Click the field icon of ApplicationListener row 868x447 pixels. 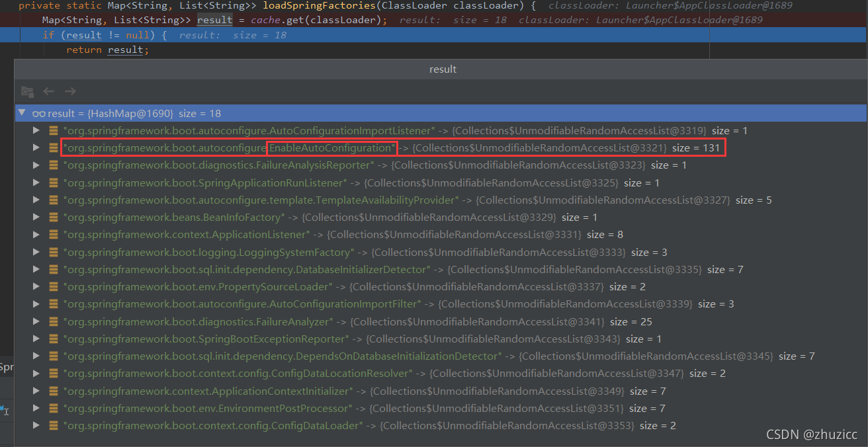pos(54,234)
